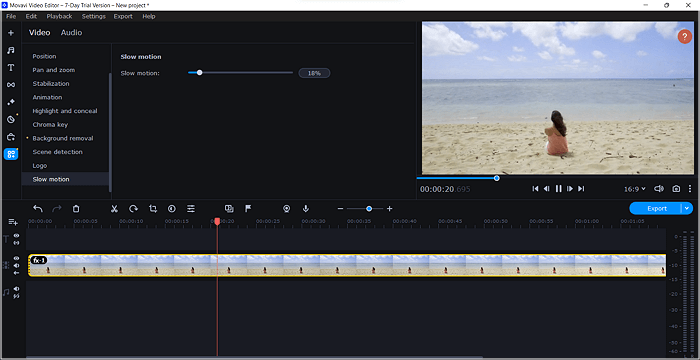Viewport: 700px width, 360px height.
Task: Click the Redo arrow in timeline toolbar
Action: pyautogui.click(x=57, y=209)
